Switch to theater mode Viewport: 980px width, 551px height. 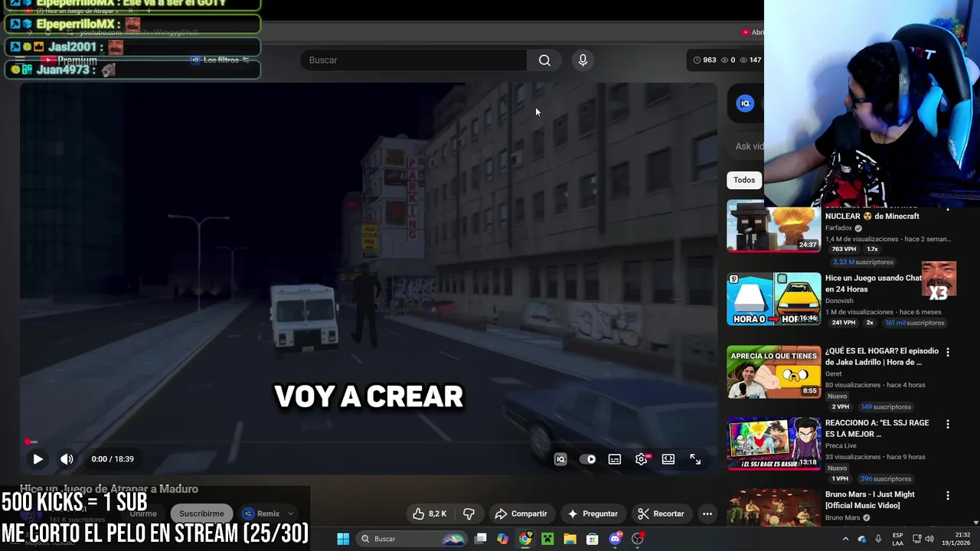click(668, 459)
